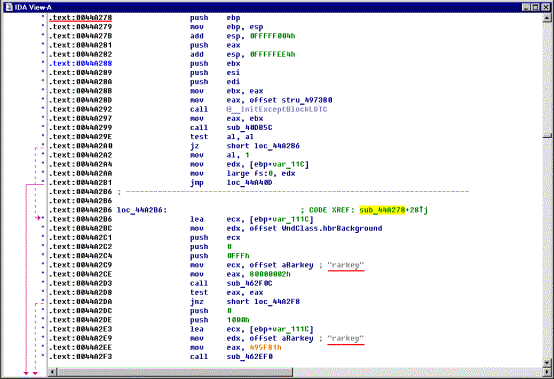The width and height of the screenshot is (554, 379).
Task: Click the push 1000h operand
Action: point(238,320)
